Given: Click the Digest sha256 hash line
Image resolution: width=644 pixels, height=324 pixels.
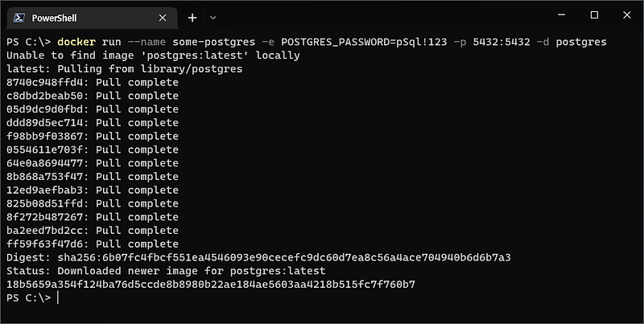Looking at the screenshot, I should tap(258, 257).
